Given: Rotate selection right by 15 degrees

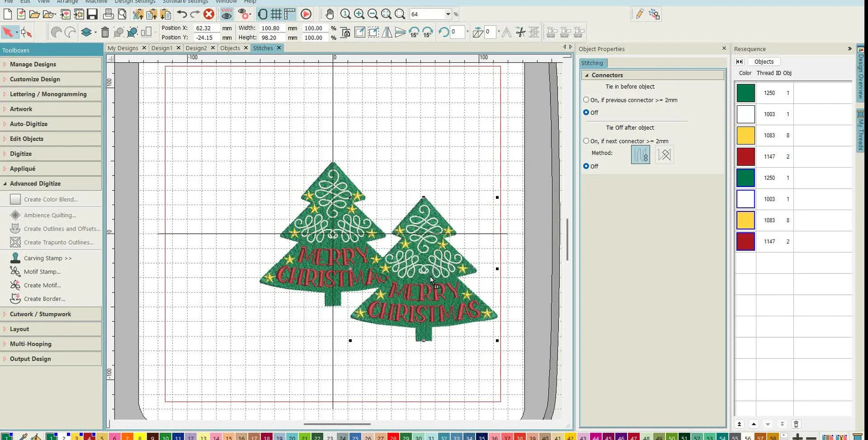Looking at the screenshot, I should [428, 33].
